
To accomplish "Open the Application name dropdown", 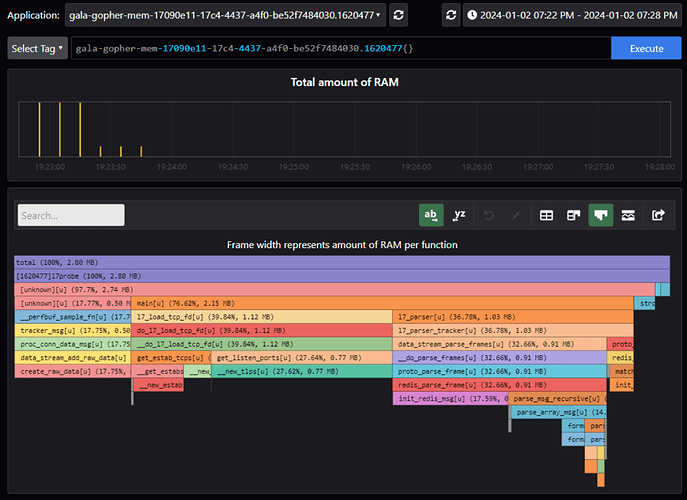I will click(225, 15).
